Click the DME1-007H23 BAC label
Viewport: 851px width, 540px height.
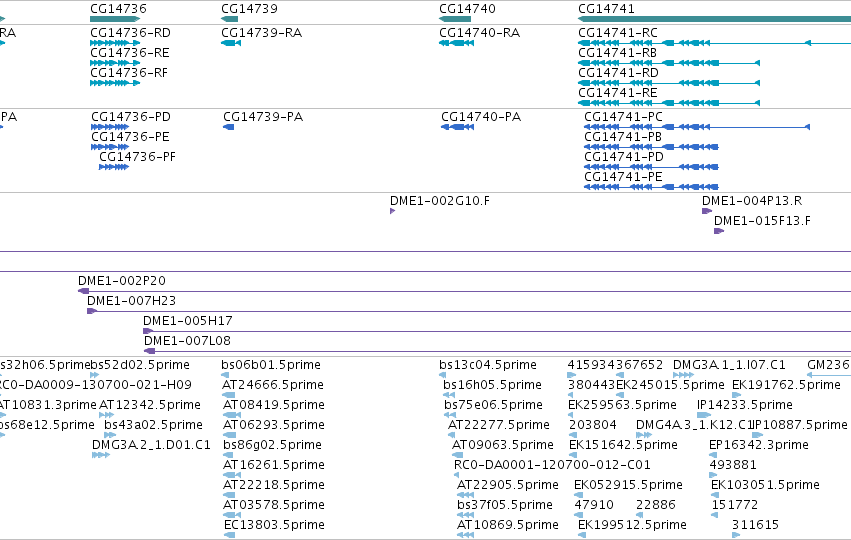click(131, 301)
